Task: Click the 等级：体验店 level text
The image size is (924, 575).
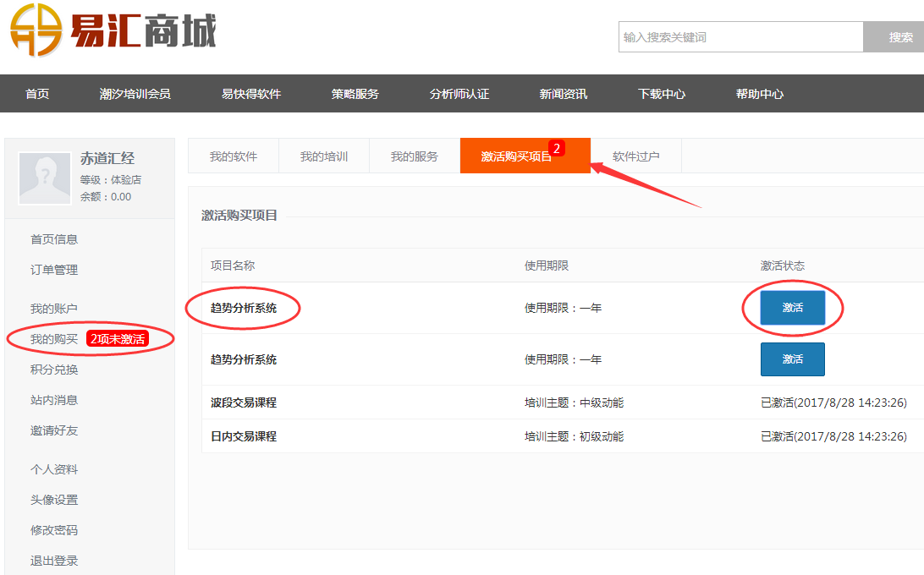Action: point(111,179)
